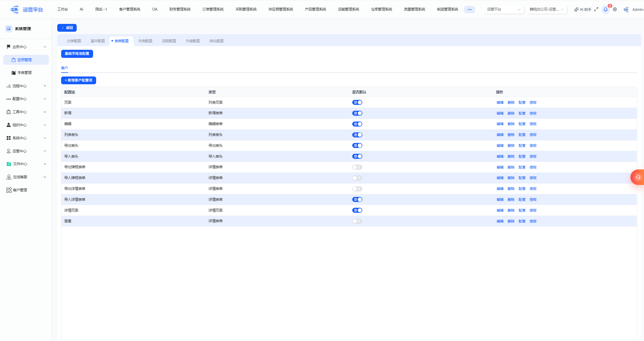Click the 运营平台 logo icon

(14, 9)
